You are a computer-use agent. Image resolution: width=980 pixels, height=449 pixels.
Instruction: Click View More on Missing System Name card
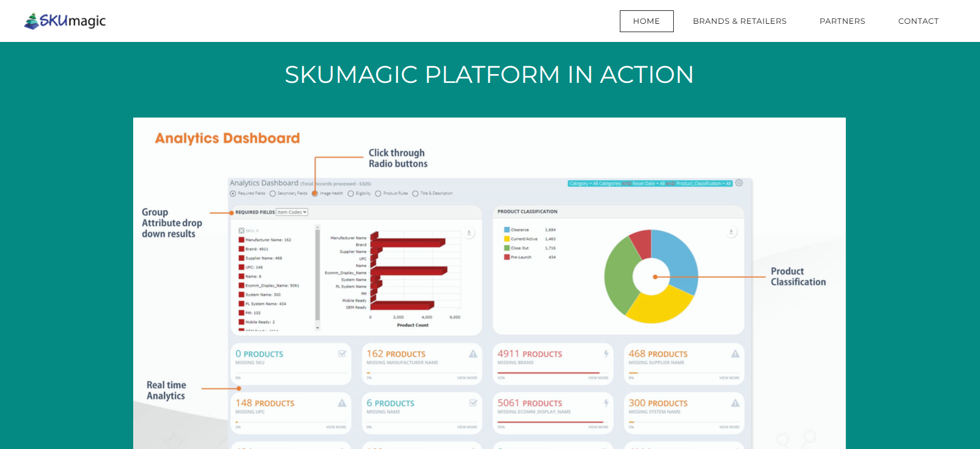(x=729, y=427)
